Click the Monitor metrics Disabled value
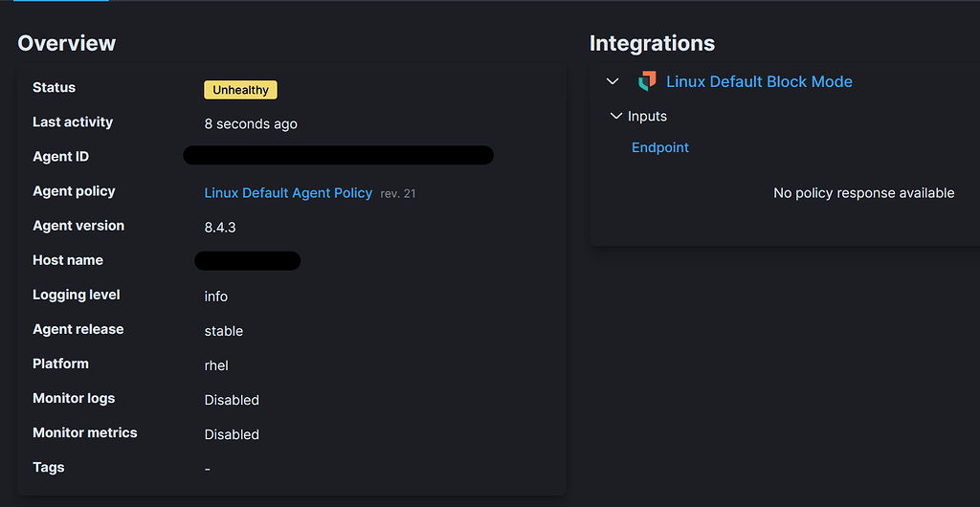 pyautogui.click(x=232, y=434)
